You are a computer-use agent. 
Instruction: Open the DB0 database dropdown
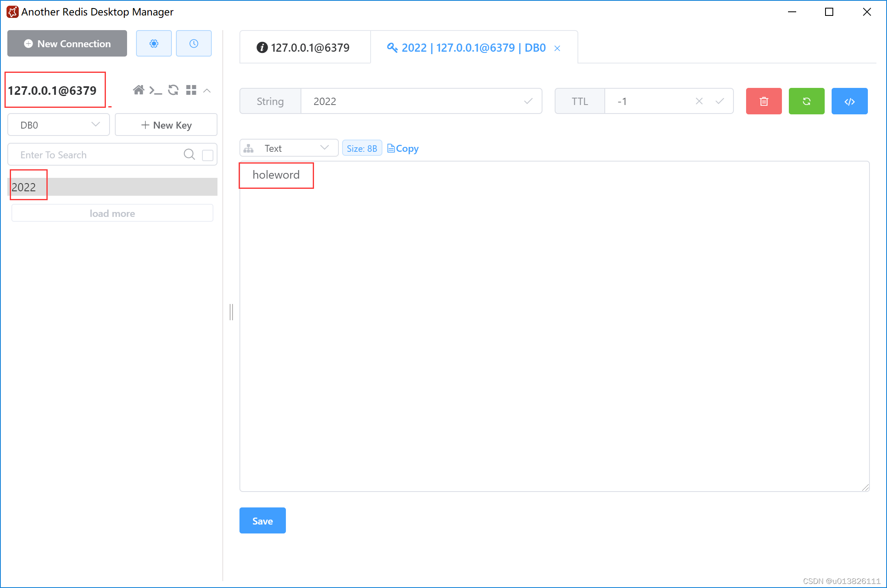point(59,125)
